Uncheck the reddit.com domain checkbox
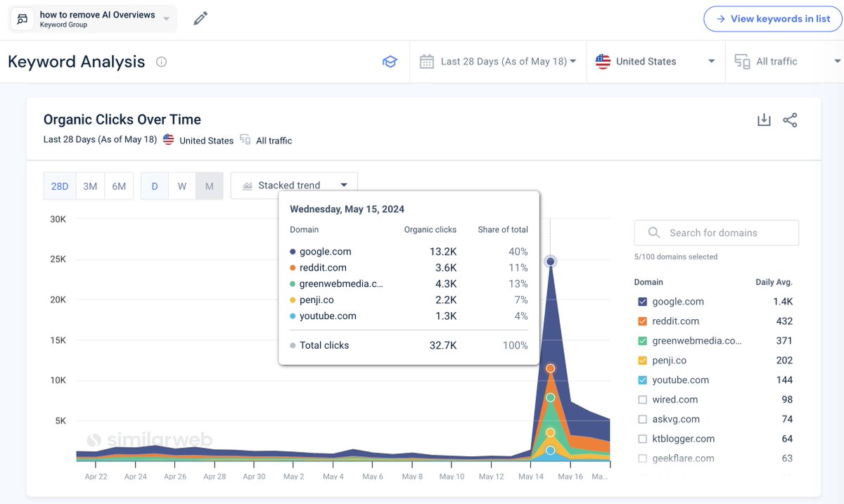 [x=642, y=321]
